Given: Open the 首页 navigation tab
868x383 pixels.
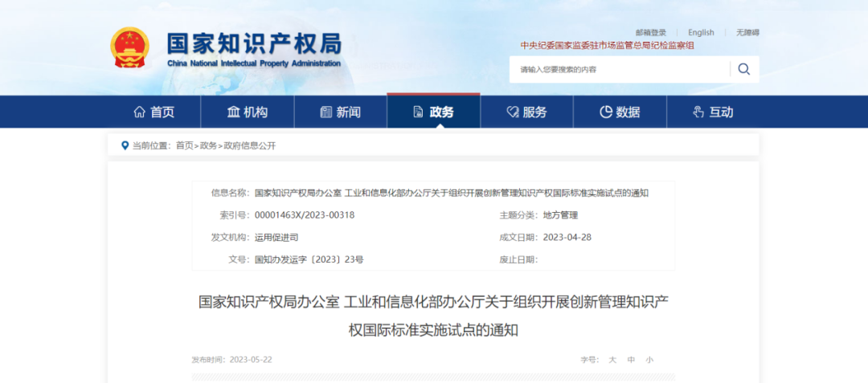Looking at the screenshot, I should point(154,112).
